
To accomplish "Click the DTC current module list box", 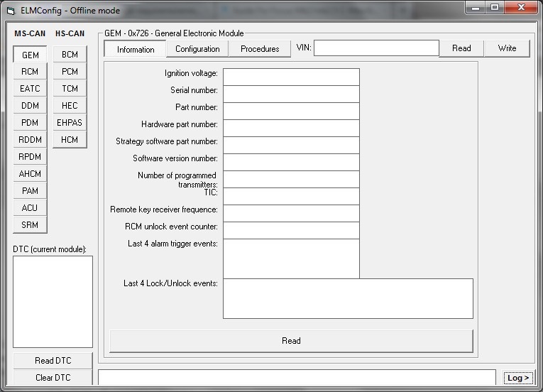I will coord(53,302).
